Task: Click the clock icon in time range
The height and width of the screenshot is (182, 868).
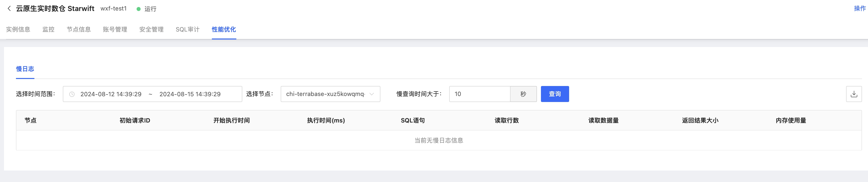Action: click(x=72, y=94)
